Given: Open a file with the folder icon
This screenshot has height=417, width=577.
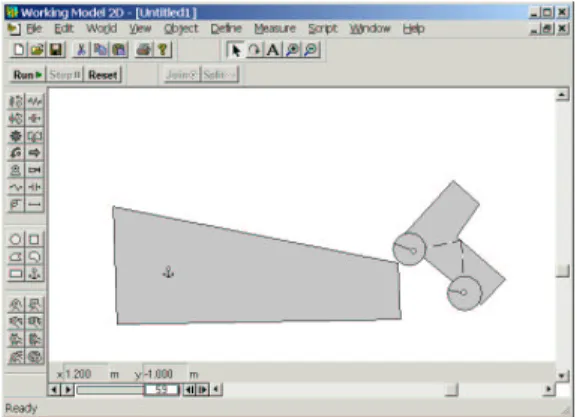Looking at the screenshot, I should (37, 50).
